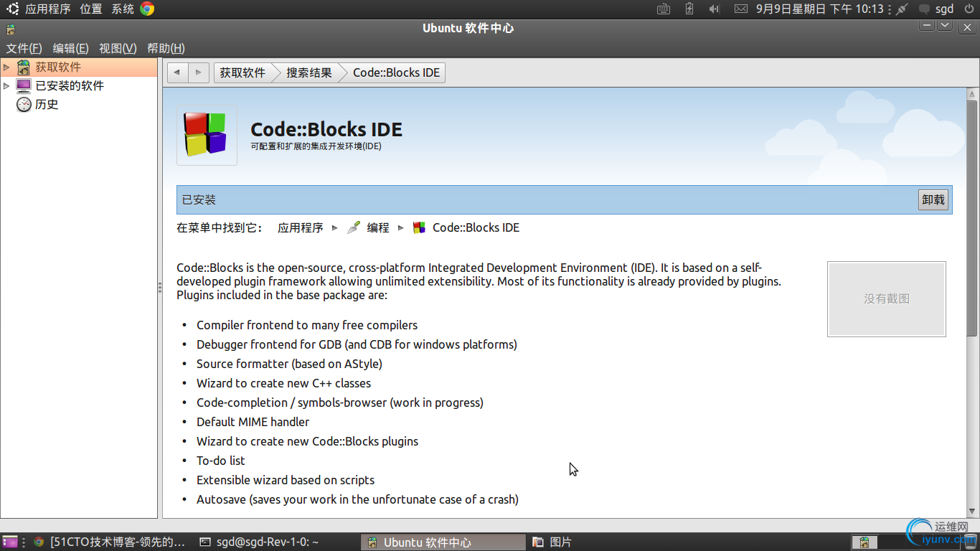Screen dimensions: 980x551
Task: Click the network connection icon
Action: [902, 9]
